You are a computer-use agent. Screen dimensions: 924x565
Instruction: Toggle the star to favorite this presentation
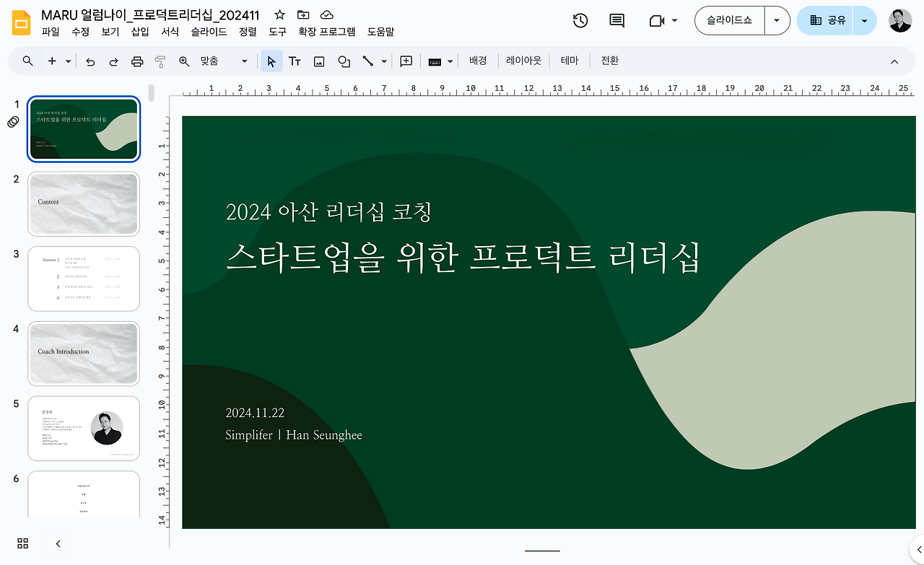[x=279, y=14]
